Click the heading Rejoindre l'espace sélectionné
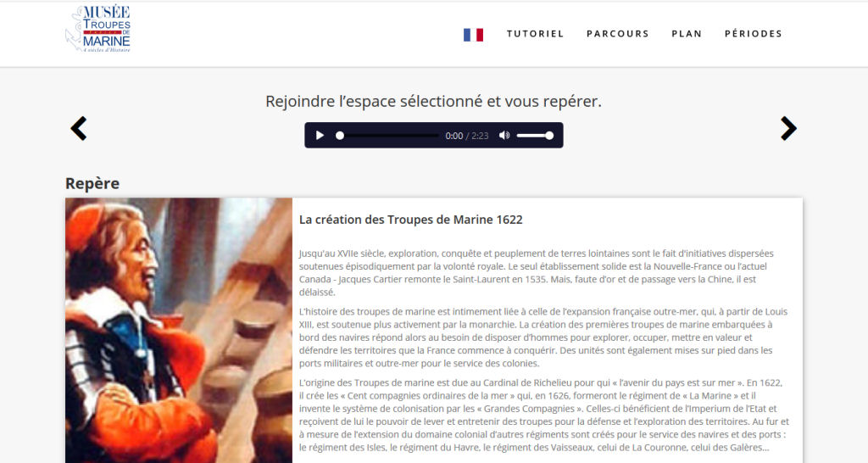Image resolution: width=868 pixels, height=463 pixels. tap(433, 102)
